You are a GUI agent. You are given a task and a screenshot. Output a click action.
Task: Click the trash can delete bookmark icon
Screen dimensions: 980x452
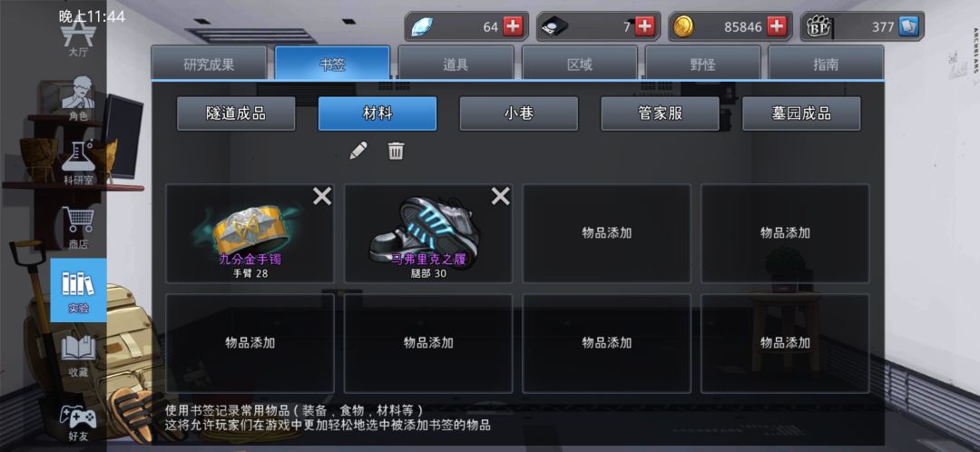[397, 151]
